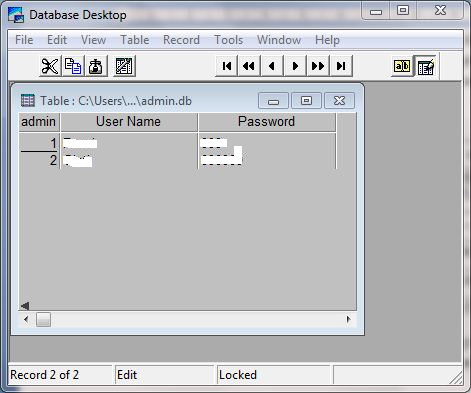Open the Help menu
This screenshot has width=471, height=393.
tap(327, 40)
